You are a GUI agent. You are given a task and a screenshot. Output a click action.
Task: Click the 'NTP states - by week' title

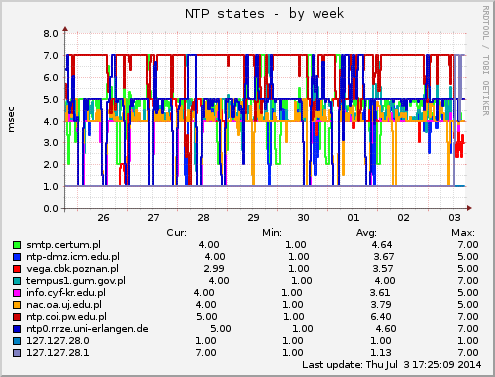[264, 14]
